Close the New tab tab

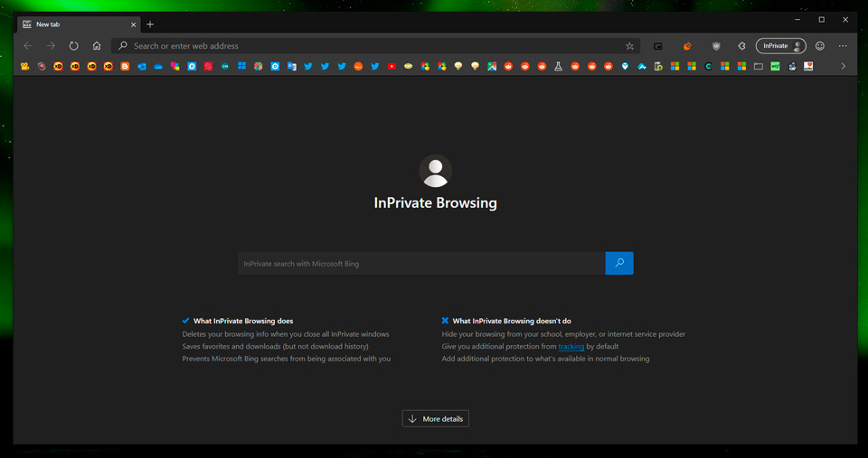point(134,25)
